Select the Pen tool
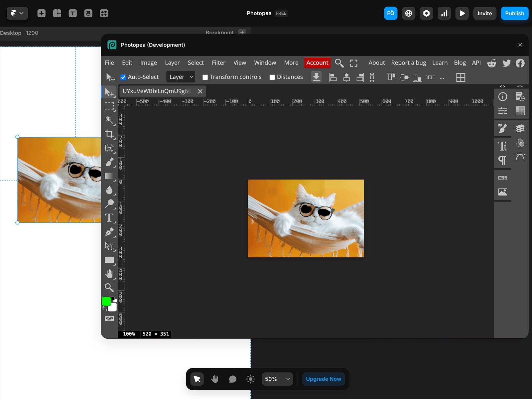 (109, 232)
